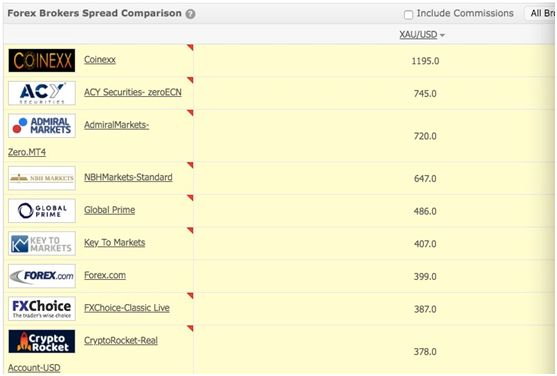Click the FOREX.com logo
Viewport: 557px width, 376px height.
pyautogui.click(x=42, y=276)
